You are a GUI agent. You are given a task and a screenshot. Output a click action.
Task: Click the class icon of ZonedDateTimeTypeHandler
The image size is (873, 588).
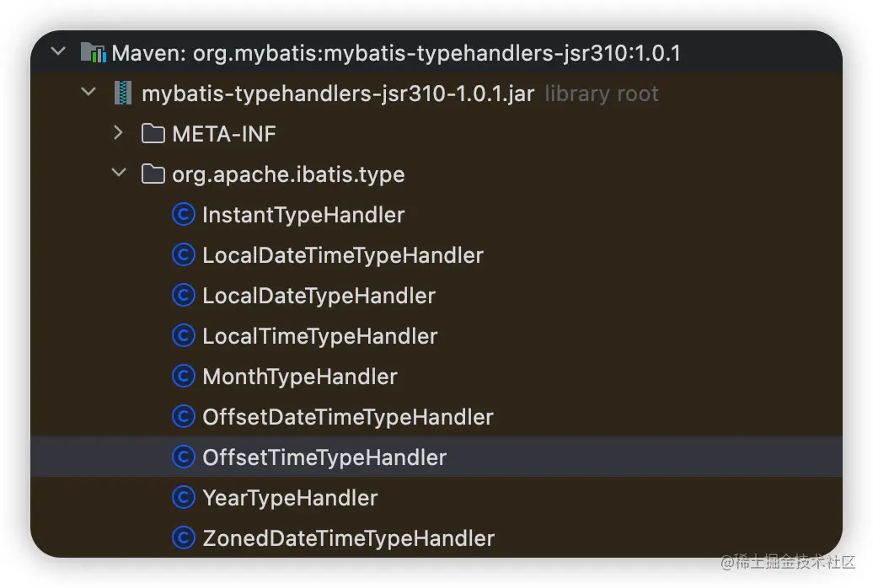click(x=183, y=538)
